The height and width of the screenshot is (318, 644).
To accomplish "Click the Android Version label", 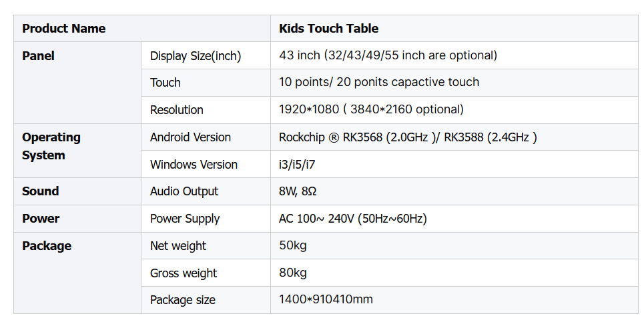I will [x=190, y=137].
